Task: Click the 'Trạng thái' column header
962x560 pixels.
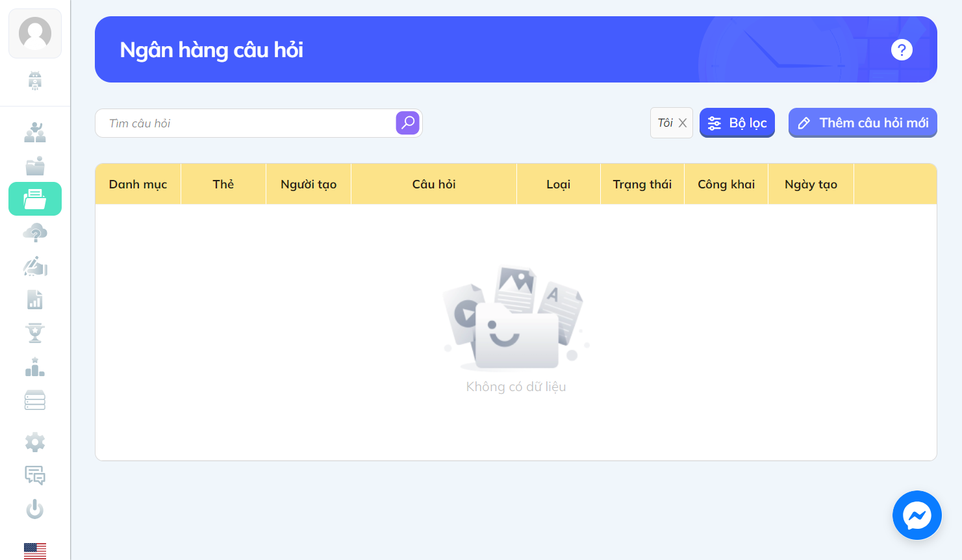Action: 642,185
